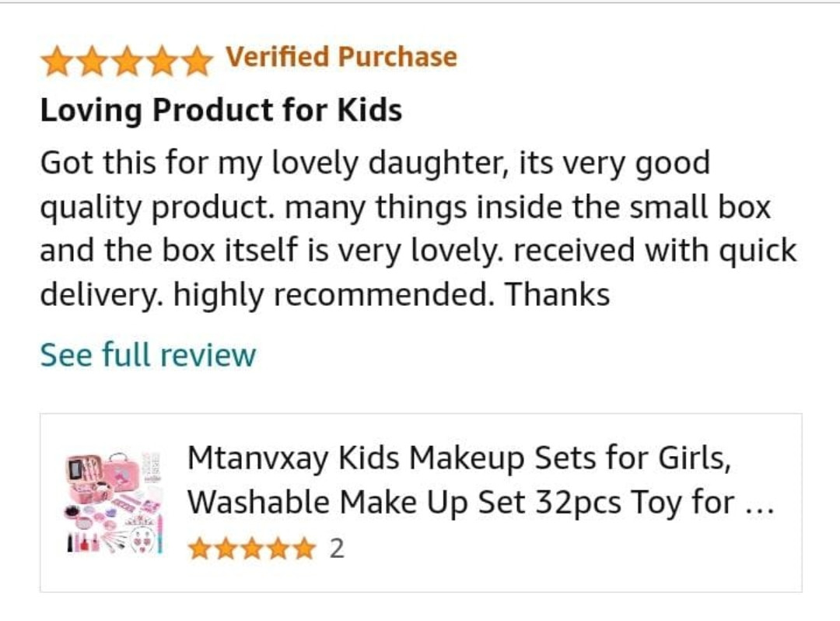Click the first small star under the product title
840x621 pixels.
pyautogui.click(x=201, y=549)
